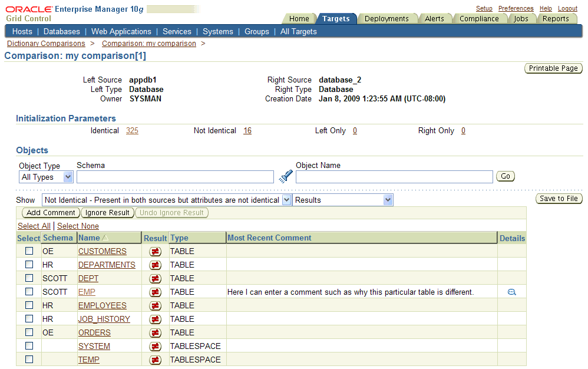The image size is (588, 369).
Task: Click not-identical result icon for EMPLOYEES
Action: tap(156, 305)
